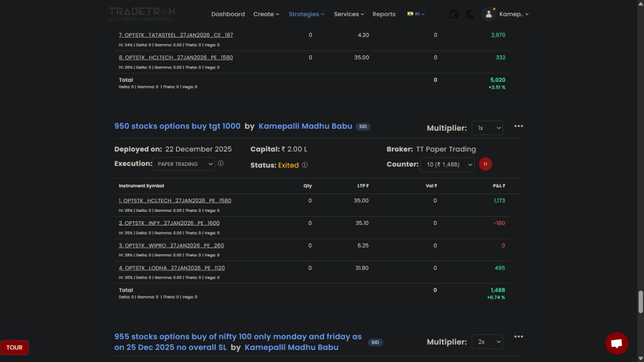Select the IN country selector

pos(416,14)
